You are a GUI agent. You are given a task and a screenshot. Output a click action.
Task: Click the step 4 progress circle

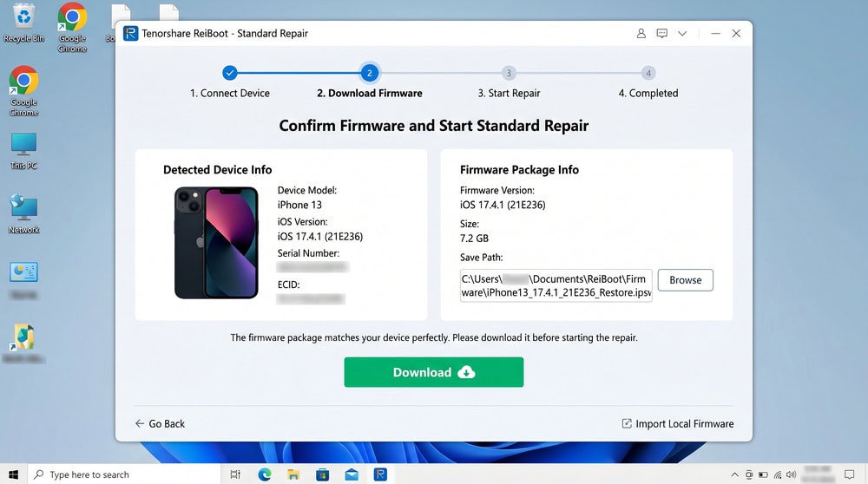(648, 73)
